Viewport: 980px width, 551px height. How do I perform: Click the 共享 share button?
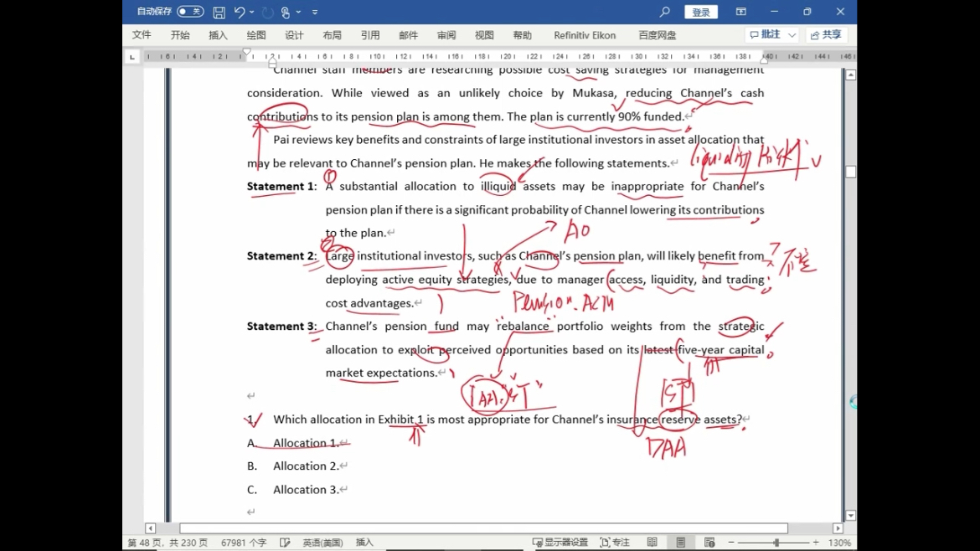click(826, 35)
